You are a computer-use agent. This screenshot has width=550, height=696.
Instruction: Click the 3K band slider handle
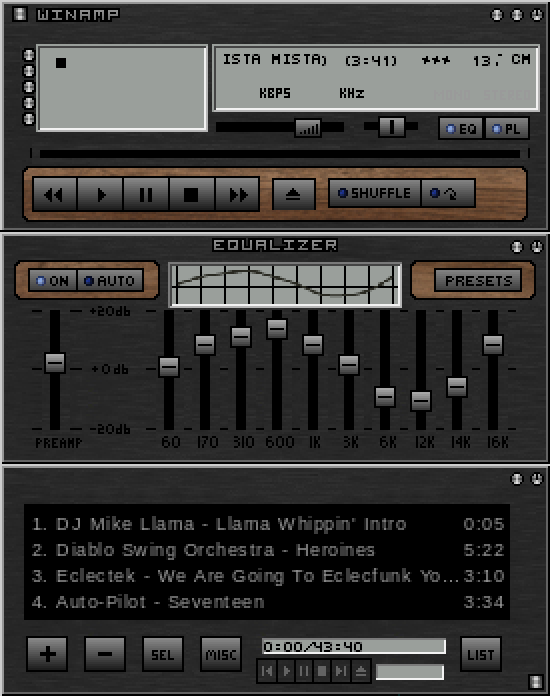(x=349, y=365)
